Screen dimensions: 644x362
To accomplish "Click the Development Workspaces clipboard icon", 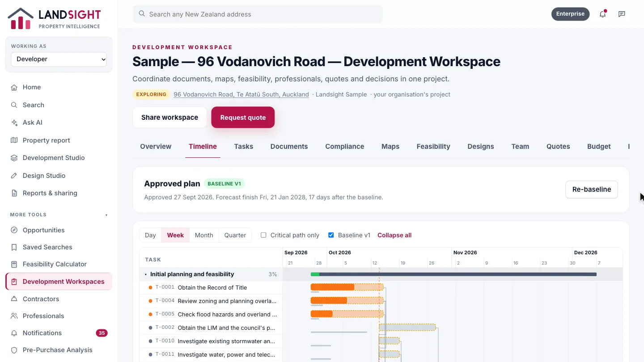I will click(x=14, y=282).
